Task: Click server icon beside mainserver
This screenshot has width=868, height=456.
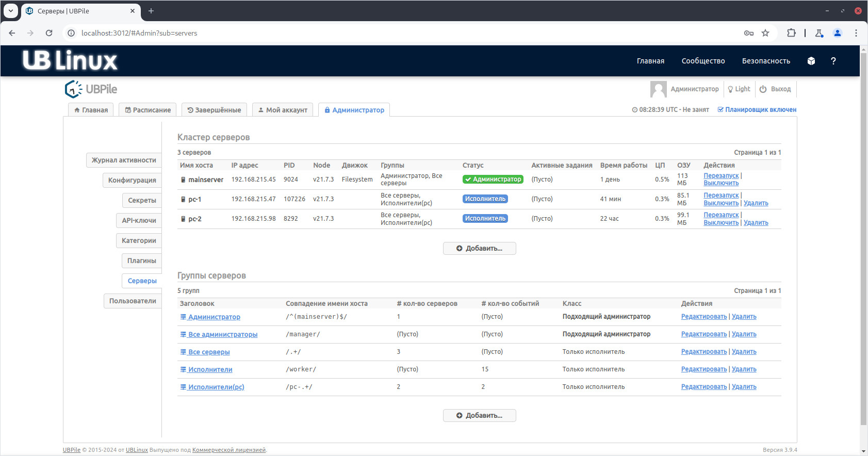Action: click(x=183, y=180)
